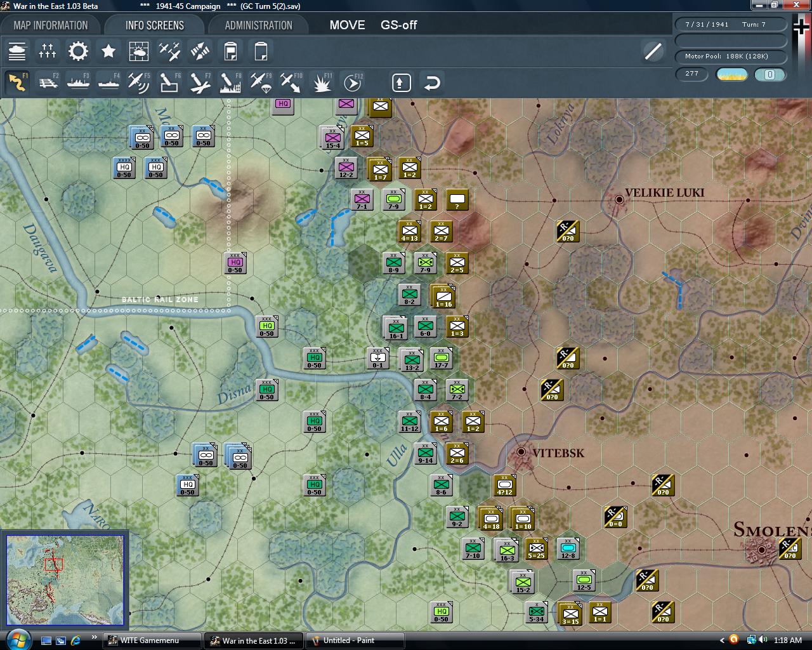This screenshot has height=650, width=812.
Task: Click the MOVE mode label
Action: (x=347, y=25)
